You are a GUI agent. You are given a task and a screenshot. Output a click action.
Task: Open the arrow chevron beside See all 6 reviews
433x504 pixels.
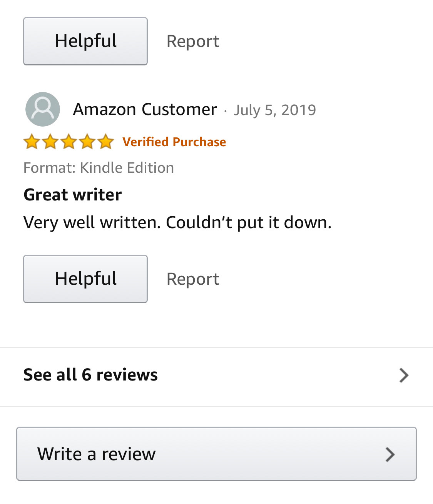tap(404, 375)
